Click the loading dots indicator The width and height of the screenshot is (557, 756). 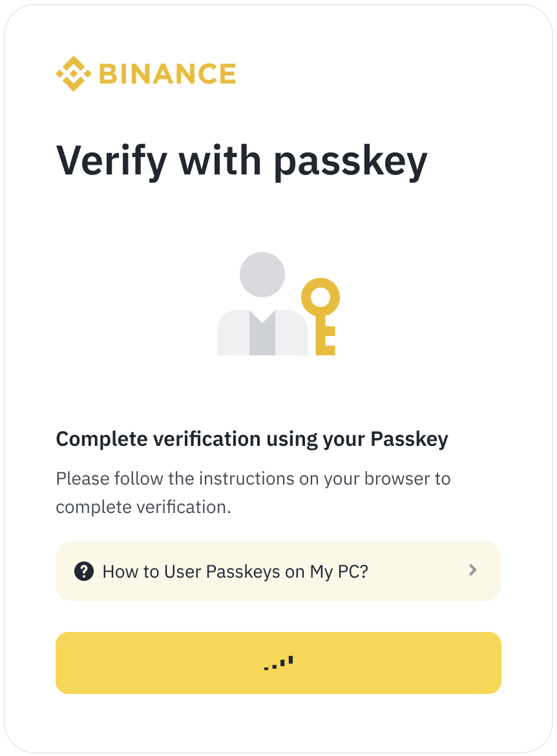tap(278, 663)
